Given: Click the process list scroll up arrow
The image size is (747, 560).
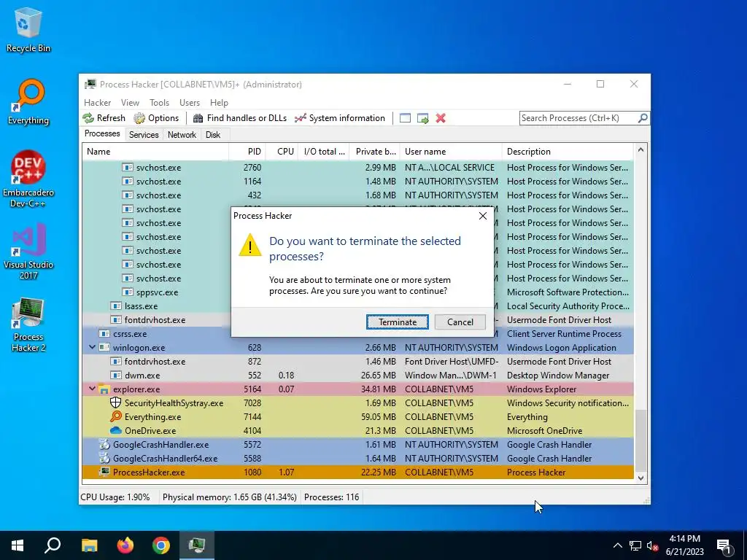Looking at the screenshot, I should 640,150.
